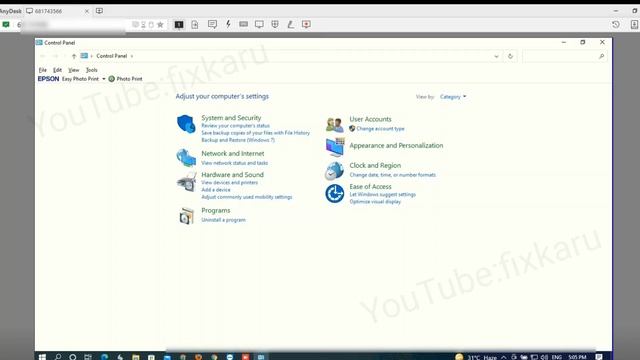Expand the chevron after Control Panel breadcrumb
640x360 pixels.
point(132,56)
